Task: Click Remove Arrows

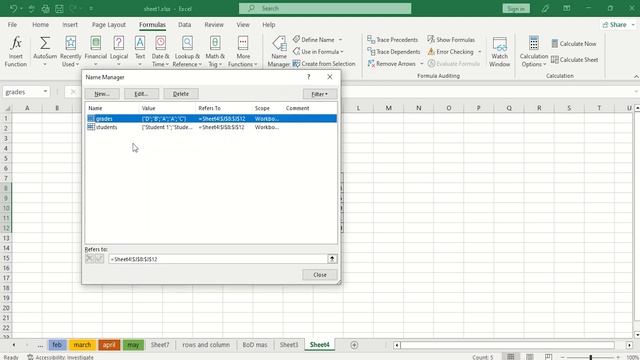Action: [391, 64]
